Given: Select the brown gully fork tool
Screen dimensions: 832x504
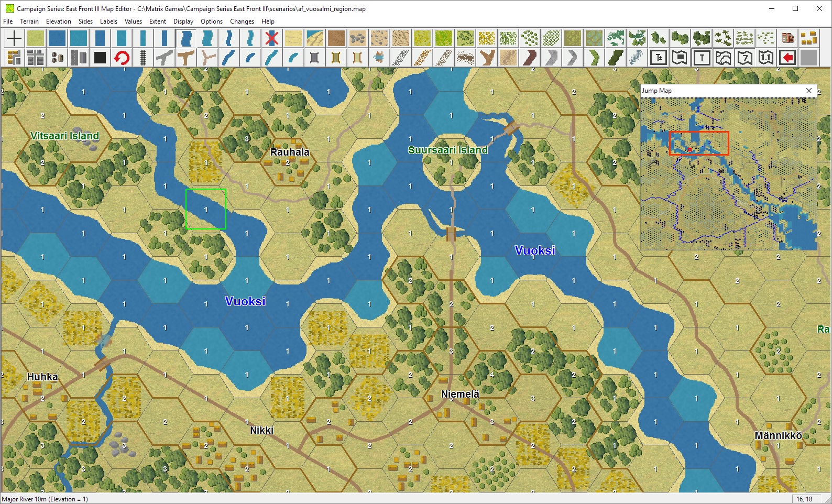Looking at the screenshot, I should click(x=486, y=57).
